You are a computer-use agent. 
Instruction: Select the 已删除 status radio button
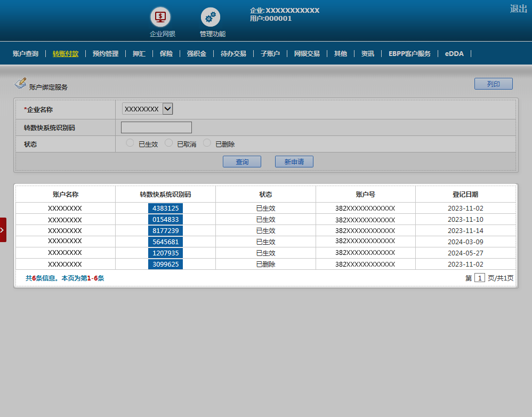pyautogui.click(x=207, y=143)
